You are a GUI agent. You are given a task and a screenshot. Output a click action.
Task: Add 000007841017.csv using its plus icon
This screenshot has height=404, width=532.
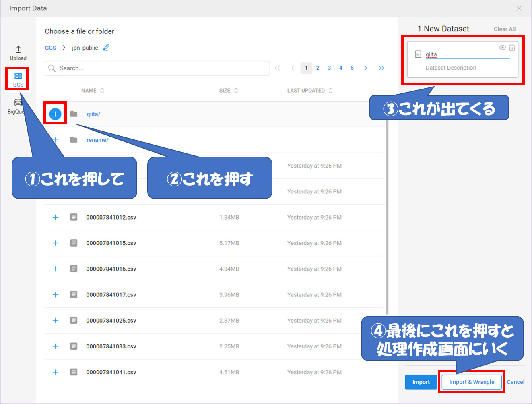pyautogui.click(x=55, y=295)
